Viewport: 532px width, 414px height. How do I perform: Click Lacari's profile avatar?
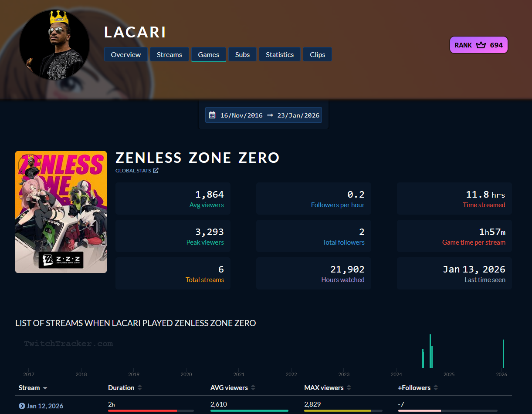54,45
